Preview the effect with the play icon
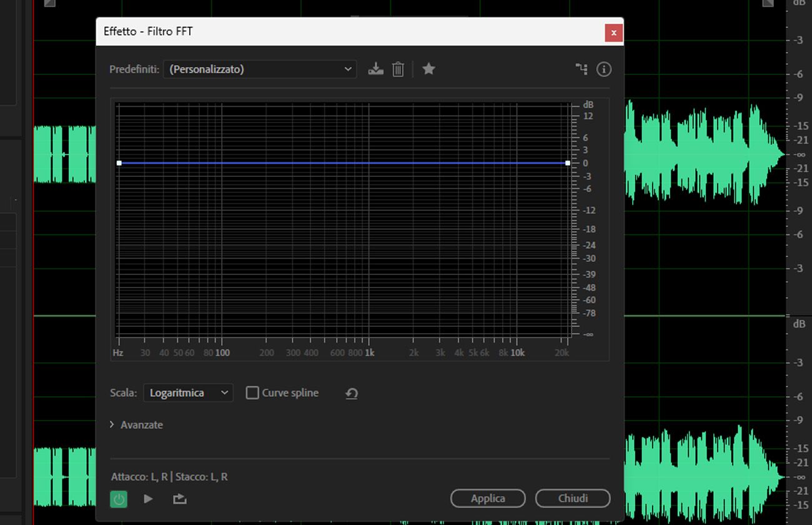Viewport: 812px width, 525px height. point(148,498)
